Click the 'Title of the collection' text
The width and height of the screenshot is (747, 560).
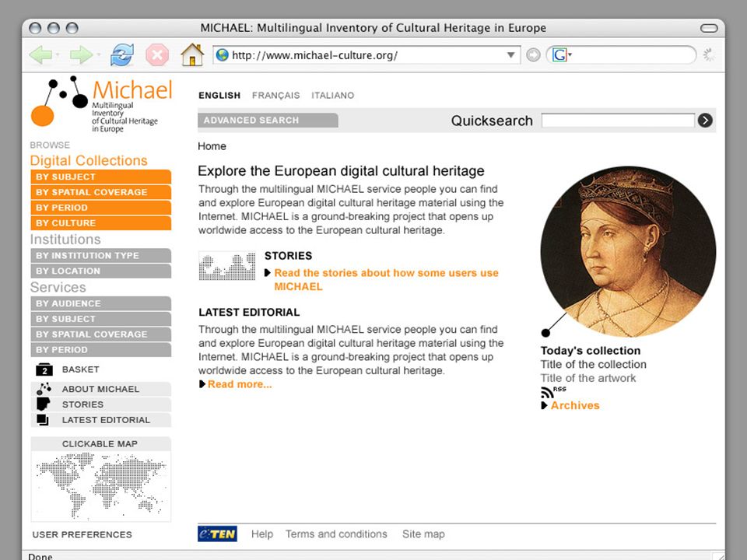coord(593,364)
